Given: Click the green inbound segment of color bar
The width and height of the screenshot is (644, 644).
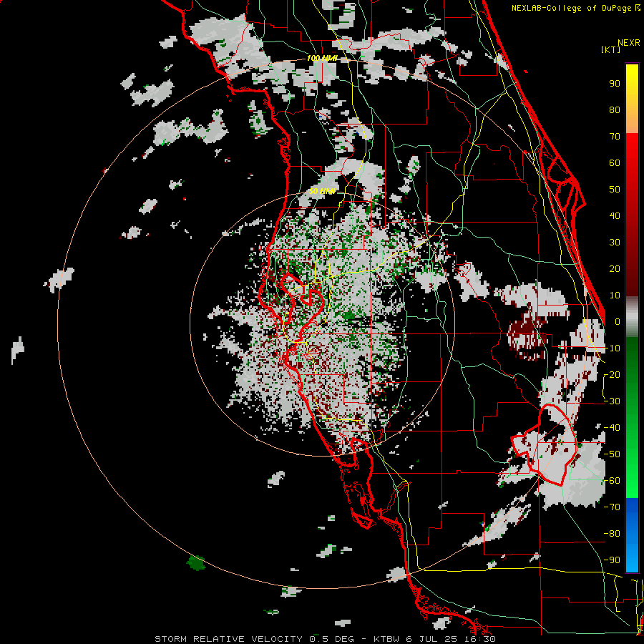Looking at the screenshot, I should click(x=632, y=418).
